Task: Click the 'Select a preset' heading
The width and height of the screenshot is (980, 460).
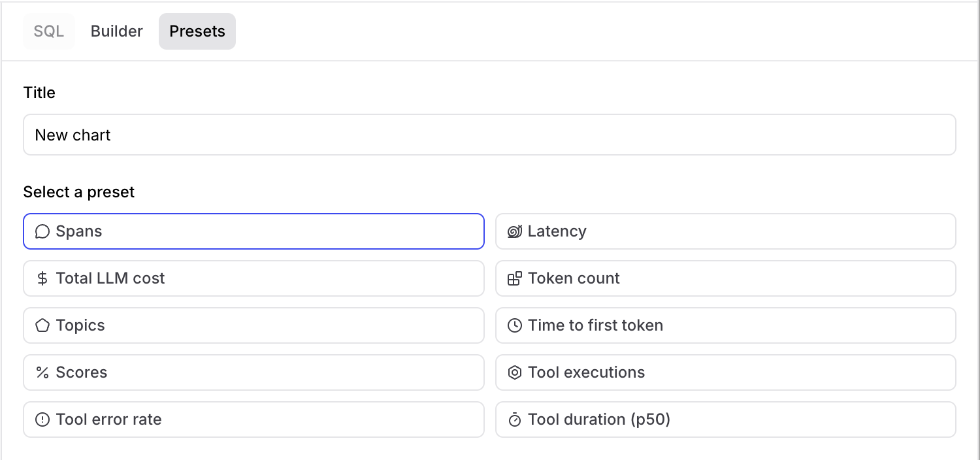Action: point(79,192)
